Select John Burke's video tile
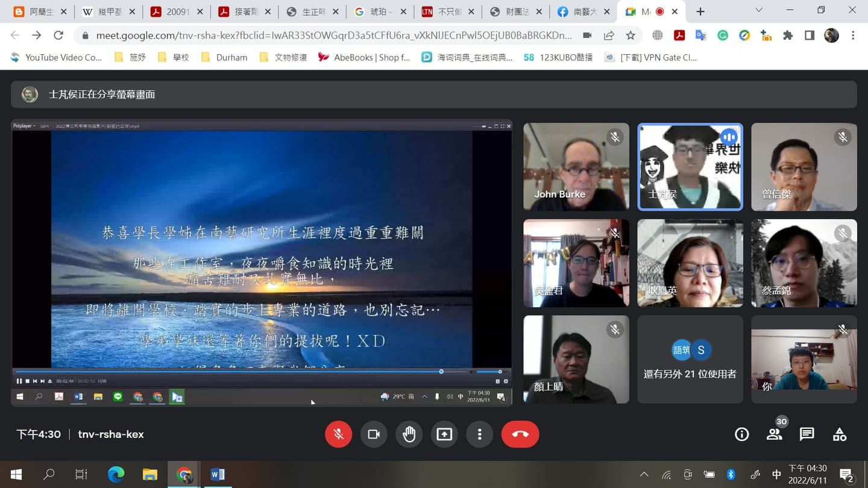Screen dimensions: 868x488 point(576,167)
